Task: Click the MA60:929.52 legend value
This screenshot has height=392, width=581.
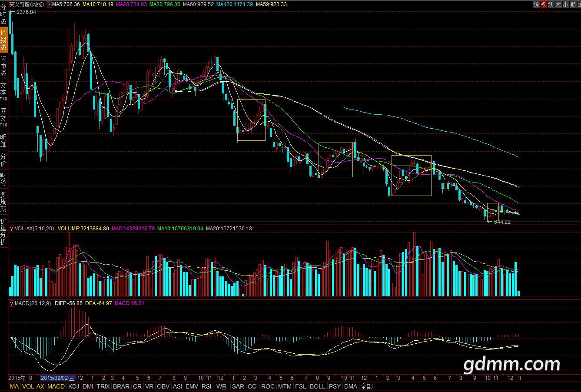Action: point(198,4)
